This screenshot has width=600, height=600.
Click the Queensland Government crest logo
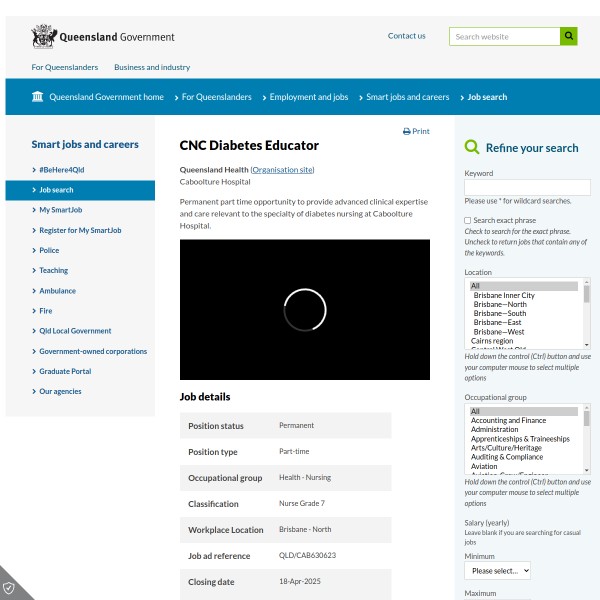[x=43, y=37]
